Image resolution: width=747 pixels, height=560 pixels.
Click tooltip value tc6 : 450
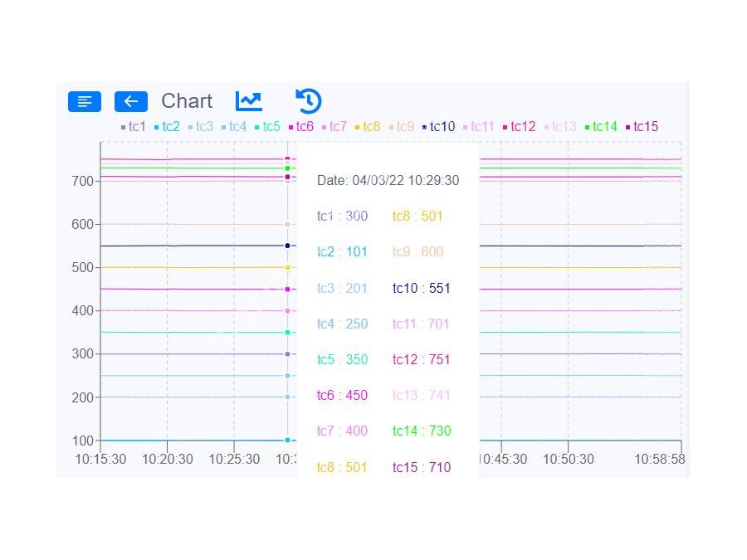tap(342, 395)
